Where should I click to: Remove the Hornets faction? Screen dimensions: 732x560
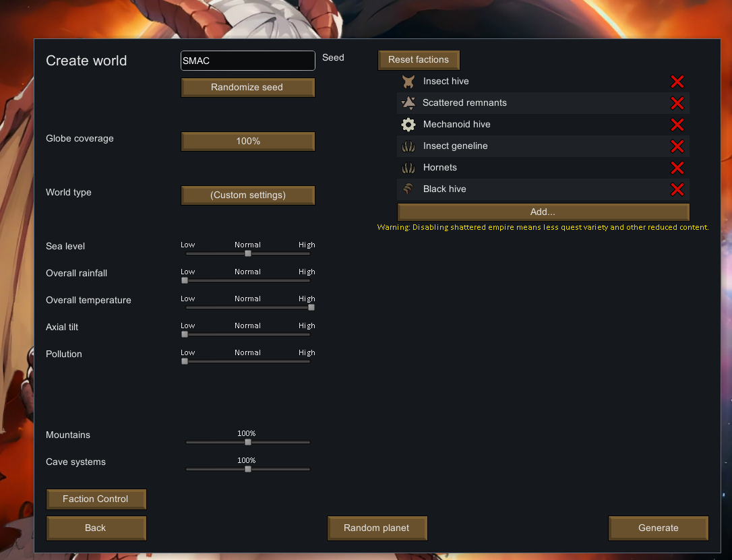[677, 168]
